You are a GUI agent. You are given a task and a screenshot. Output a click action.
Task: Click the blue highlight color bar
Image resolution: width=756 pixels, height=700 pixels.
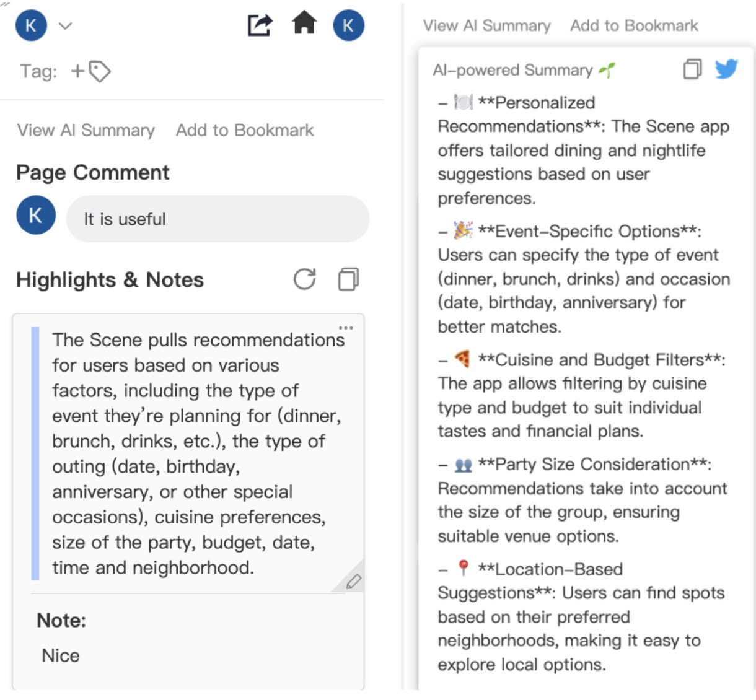tap(35, 453)
